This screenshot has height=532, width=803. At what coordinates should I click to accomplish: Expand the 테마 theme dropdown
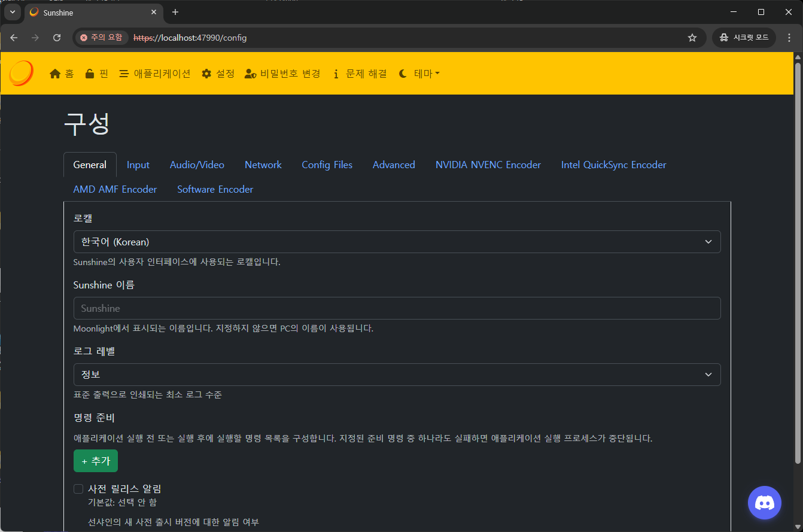(x=419, y=74)
